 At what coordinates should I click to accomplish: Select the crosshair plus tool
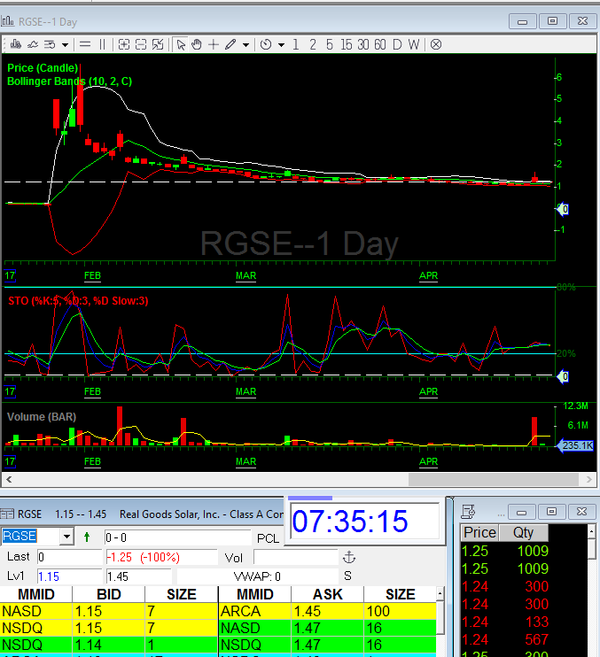(x=213, y=44)
